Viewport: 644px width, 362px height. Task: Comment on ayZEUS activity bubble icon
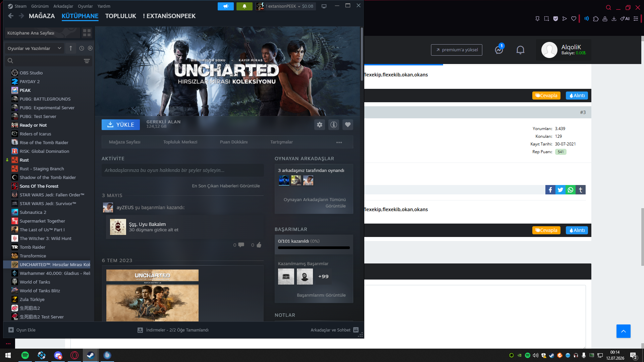(241, 245)
